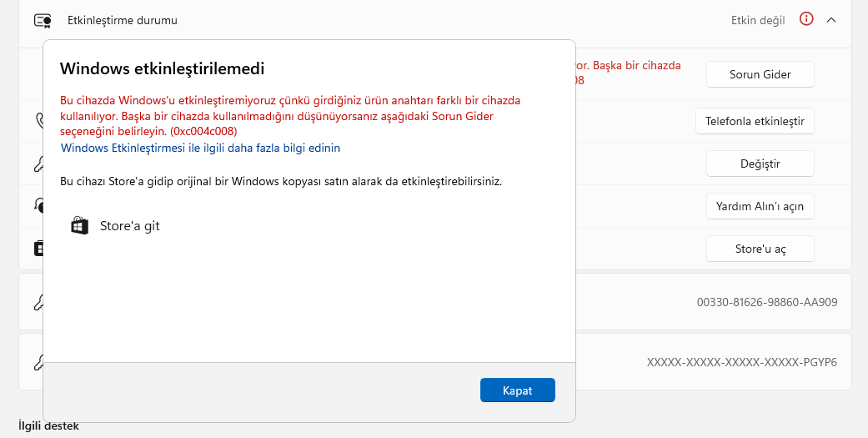
Task: Click Windows etkinleştirilemedi dialog title
Action: [163, 68]
